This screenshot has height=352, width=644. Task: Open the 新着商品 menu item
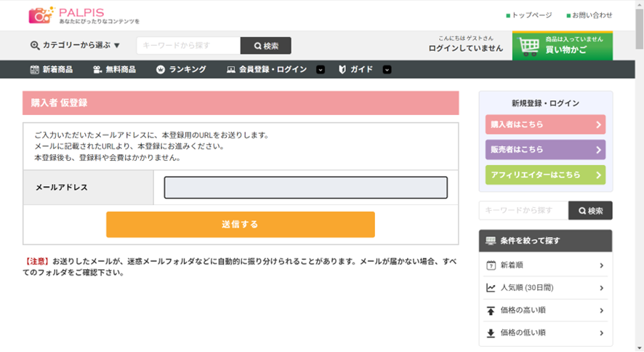[57, 70]
